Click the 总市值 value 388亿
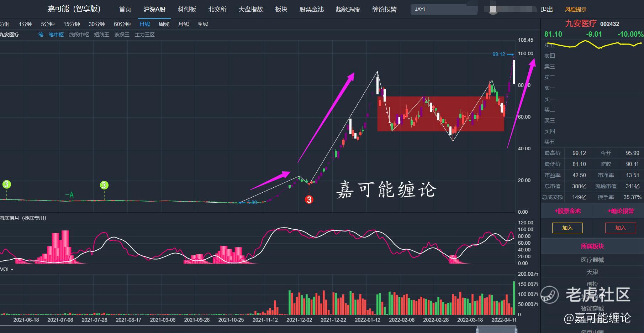 (579, 186)
